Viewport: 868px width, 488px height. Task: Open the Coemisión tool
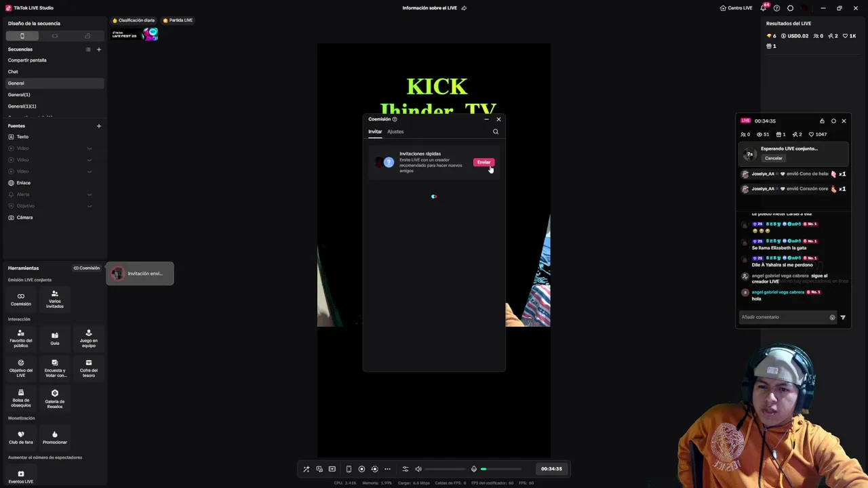21,300
